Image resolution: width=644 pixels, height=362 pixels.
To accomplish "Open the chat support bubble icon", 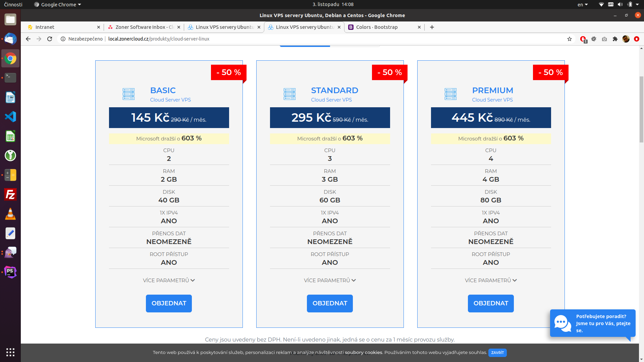I will click(x=562, y=323).
